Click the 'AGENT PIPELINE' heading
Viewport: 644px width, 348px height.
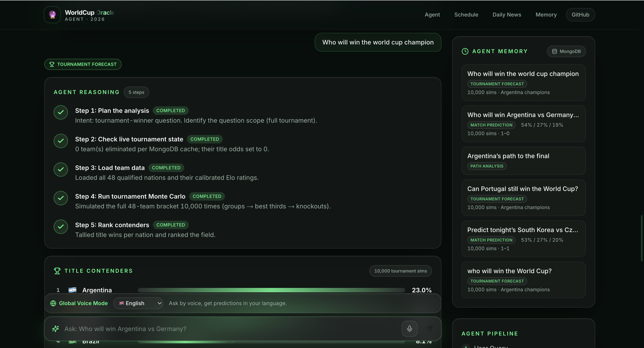point(490,333)
